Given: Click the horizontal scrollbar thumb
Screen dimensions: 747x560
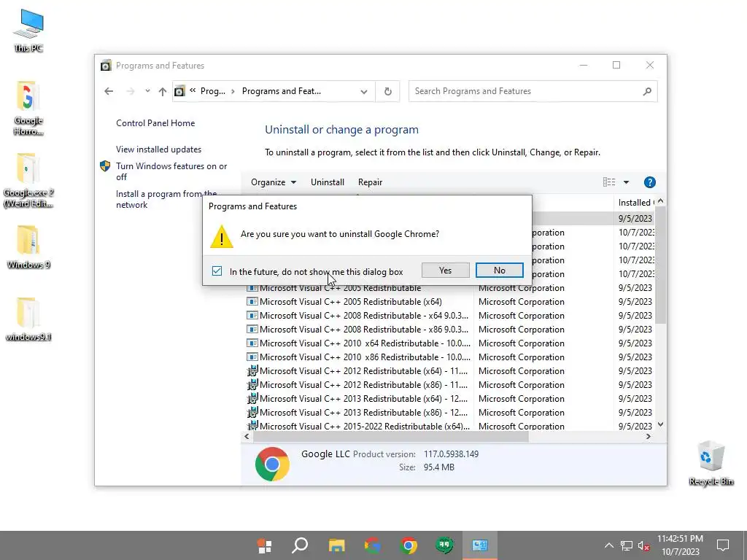Looking at the screenshot, I should (391, 436).
